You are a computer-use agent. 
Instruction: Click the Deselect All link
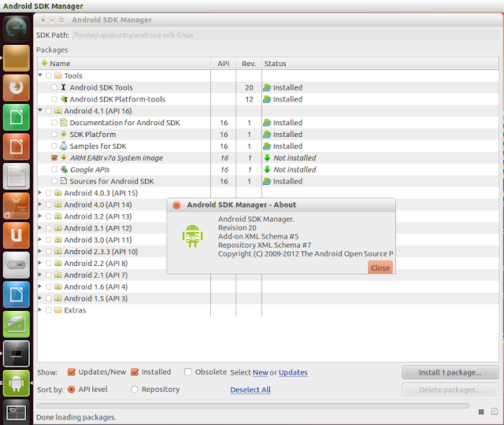[250, 390]
